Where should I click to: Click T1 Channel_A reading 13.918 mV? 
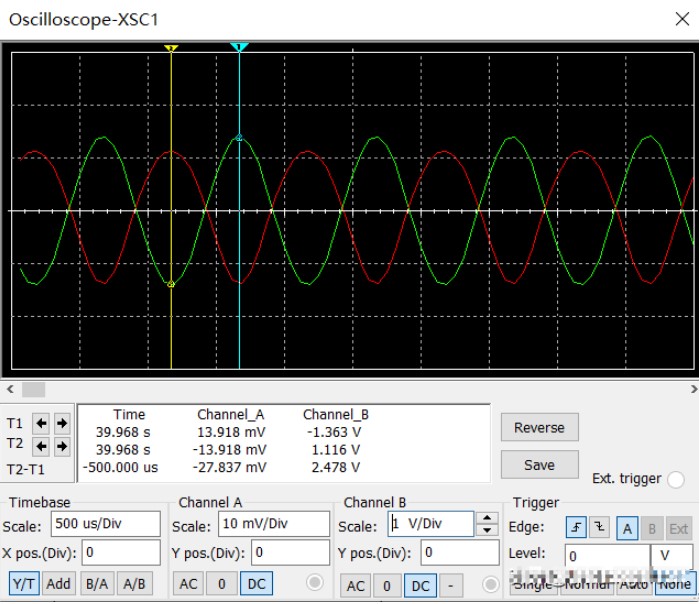[231, 432]
